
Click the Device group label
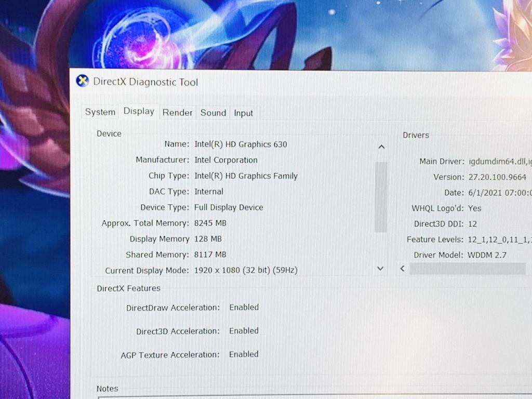coord(109,134)
